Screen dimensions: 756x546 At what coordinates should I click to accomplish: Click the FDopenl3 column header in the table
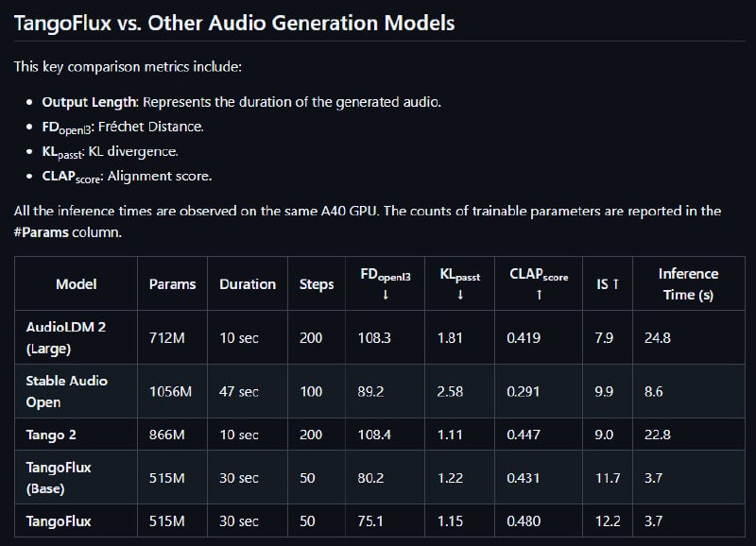(386, 283)
